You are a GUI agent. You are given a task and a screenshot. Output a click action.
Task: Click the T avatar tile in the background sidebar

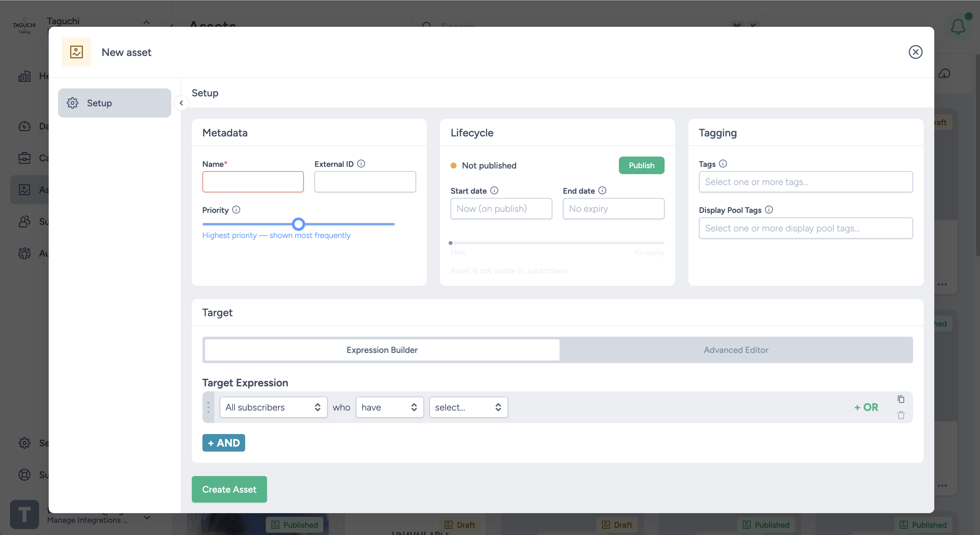click(24, 514)
